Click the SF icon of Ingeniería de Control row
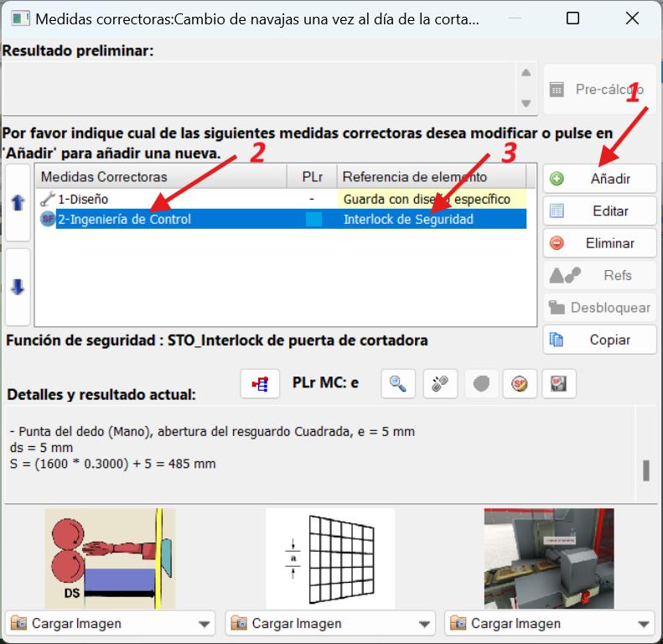This screenshot has width=663, height=644. point(47,219)
